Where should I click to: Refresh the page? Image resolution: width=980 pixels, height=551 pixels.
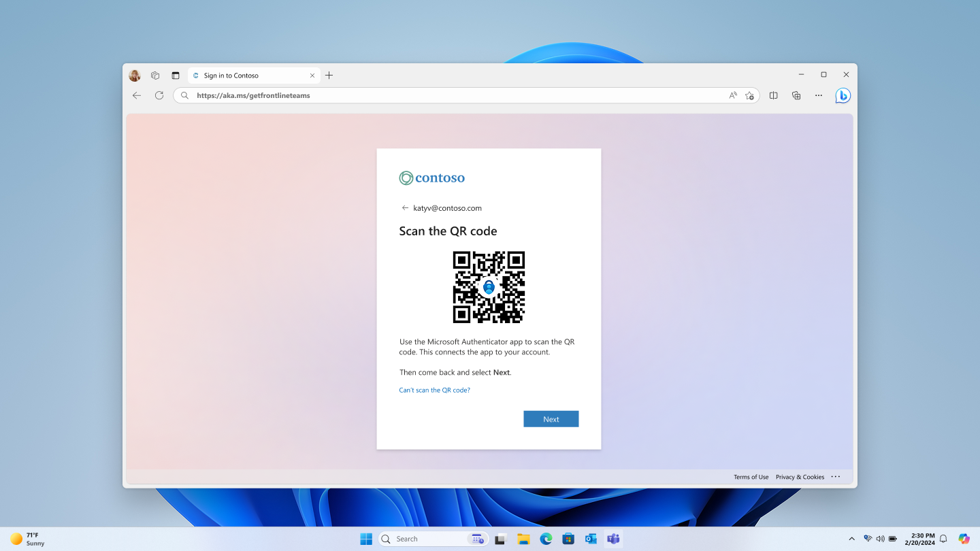coord(159,95)
